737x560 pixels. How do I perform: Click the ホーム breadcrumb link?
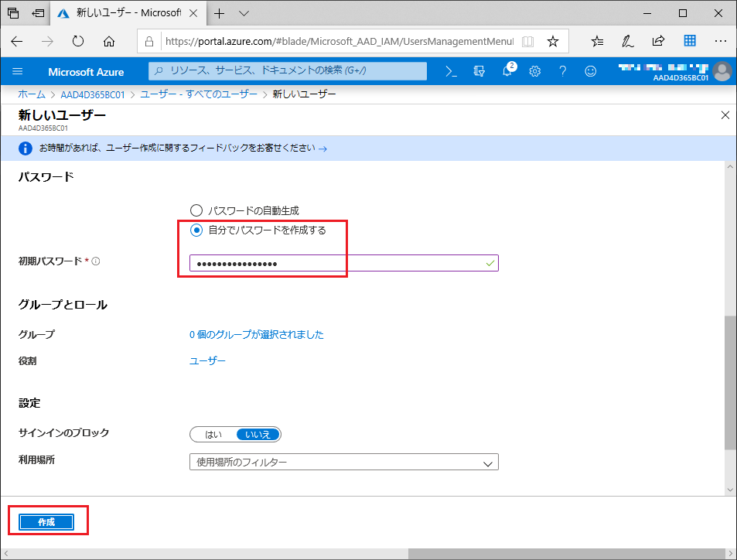click(32, 94)
